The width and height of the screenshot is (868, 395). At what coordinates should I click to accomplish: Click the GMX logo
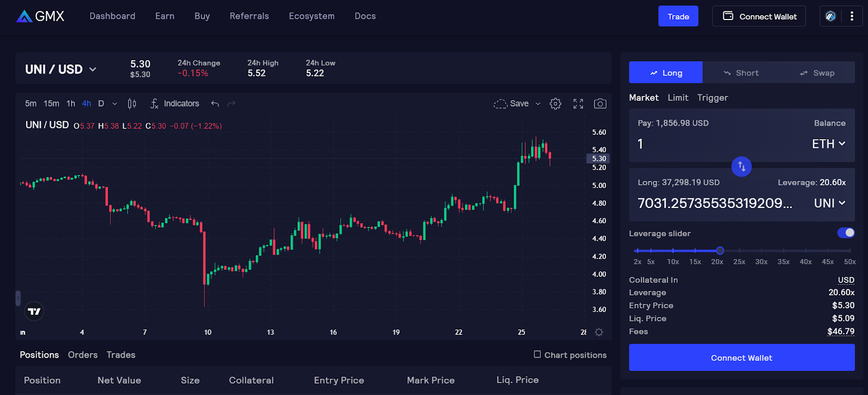pyautogui.click(x=41, y=16)
